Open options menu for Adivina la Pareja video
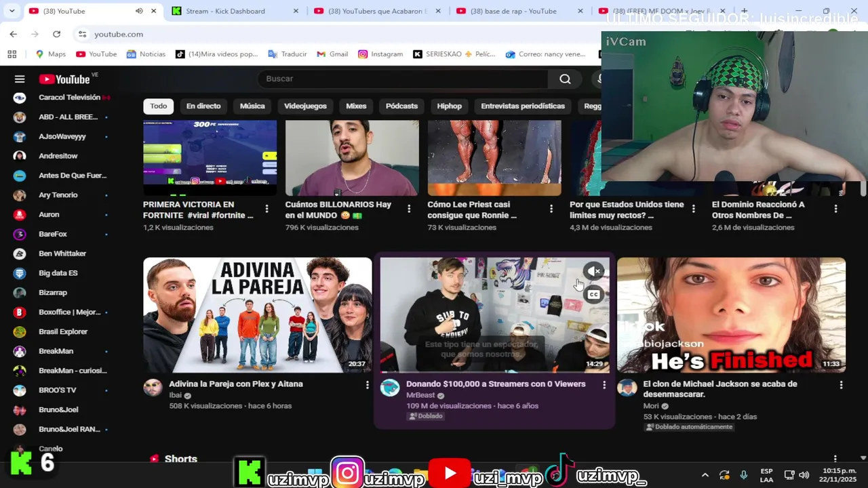This screenshot has height=488, width=868. pyautogui.click(x=367, y=384)
